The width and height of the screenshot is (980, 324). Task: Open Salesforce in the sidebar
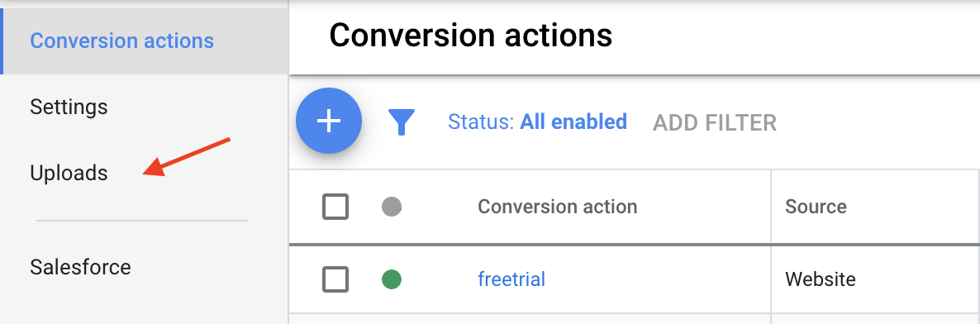coord(81,267)
